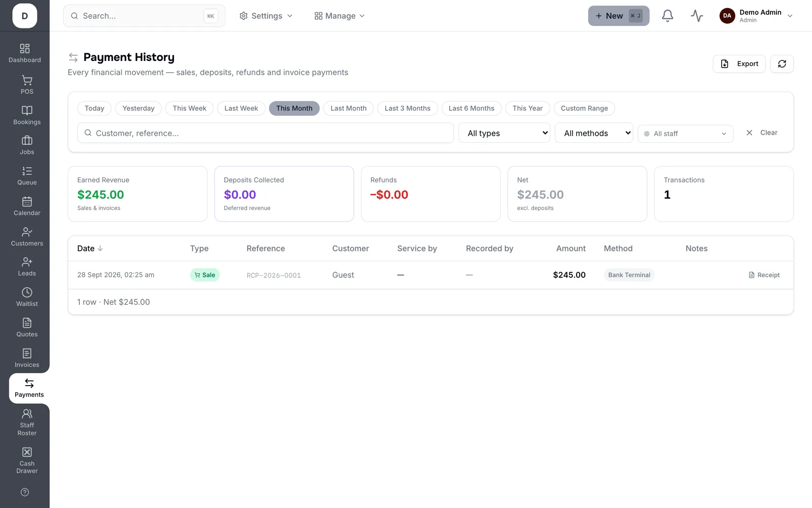Open the All types dropdown
Screen dimensions: 812x508
coord(504,133)
